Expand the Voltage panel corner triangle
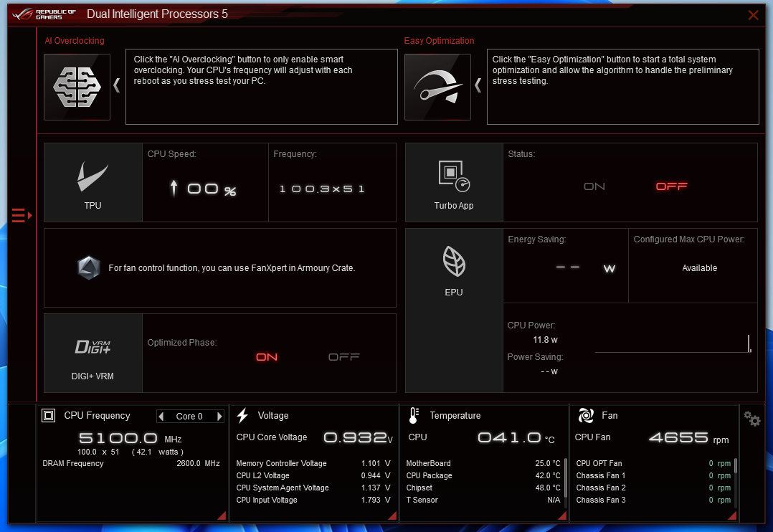 tap(392, 516)
